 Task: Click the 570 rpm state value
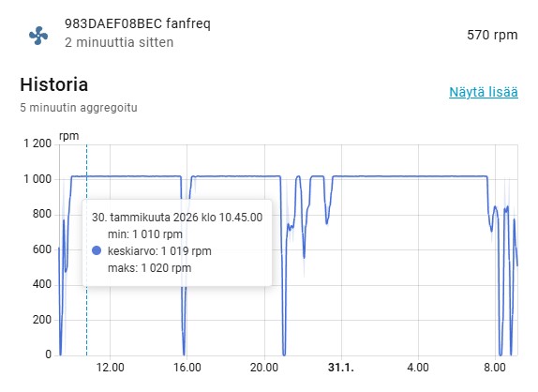pos(492,35)
